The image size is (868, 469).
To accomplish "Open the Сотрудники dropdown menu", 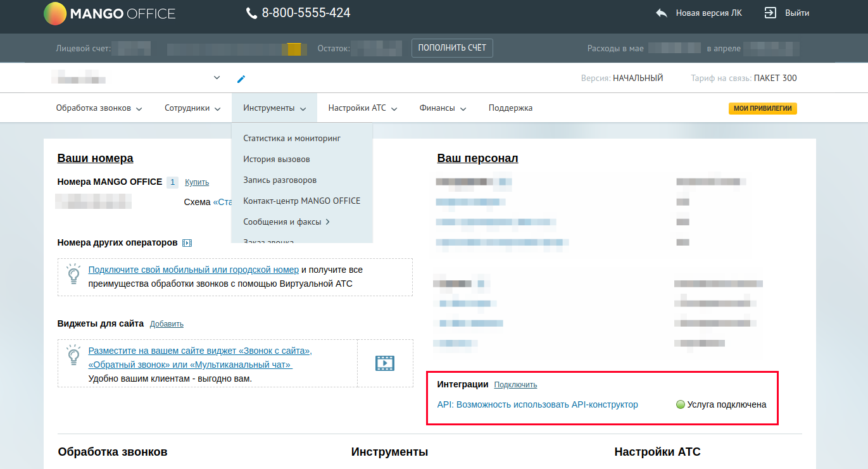I will click(x=192, y=108).
